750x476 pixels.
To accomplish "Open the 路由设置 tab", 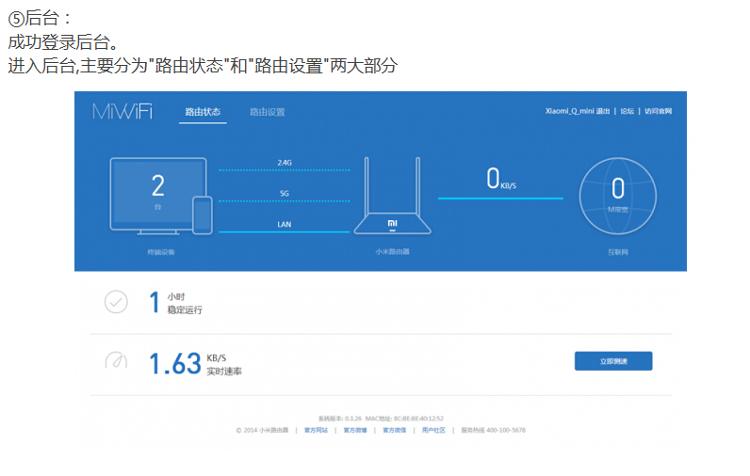I will click(267, 112).
